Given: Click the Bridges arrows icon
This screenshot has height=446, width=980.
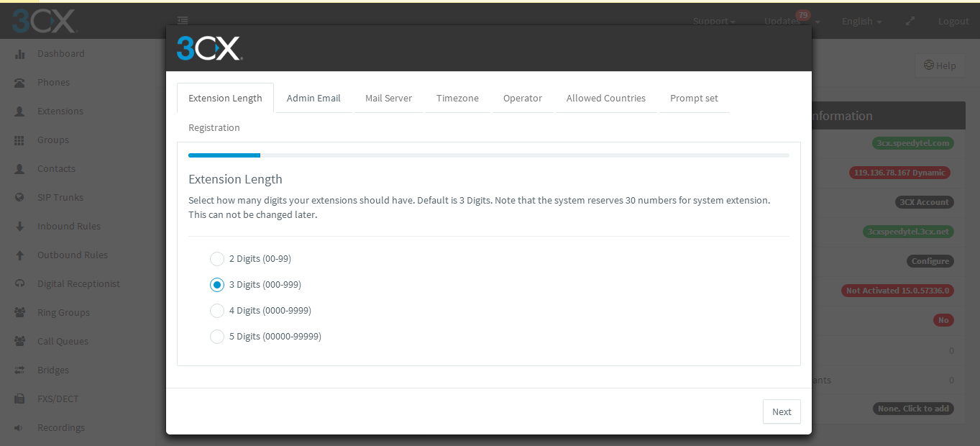Looking at the screenshot, I should tap(20, 370).
